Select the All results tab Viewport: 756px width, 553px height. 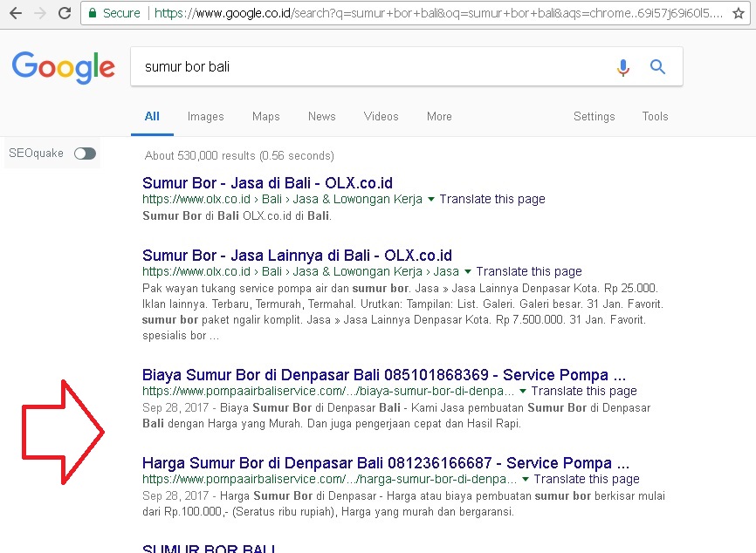click(x=152, y=117)
